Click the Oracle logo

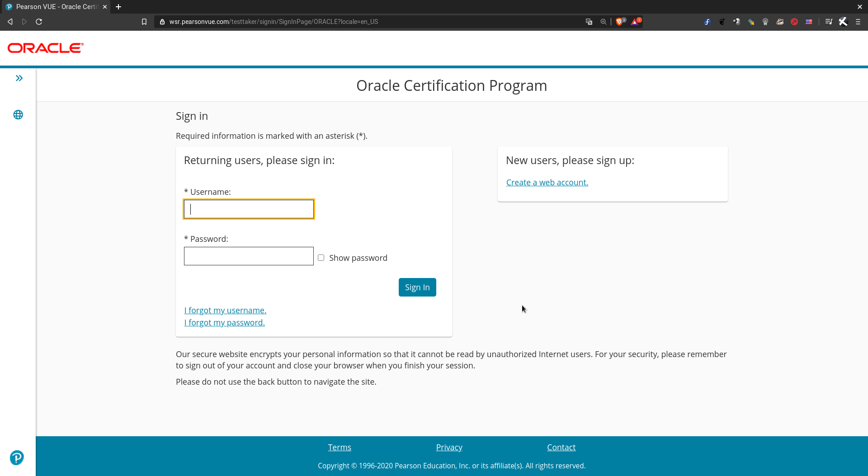click(x=46, y=48)
